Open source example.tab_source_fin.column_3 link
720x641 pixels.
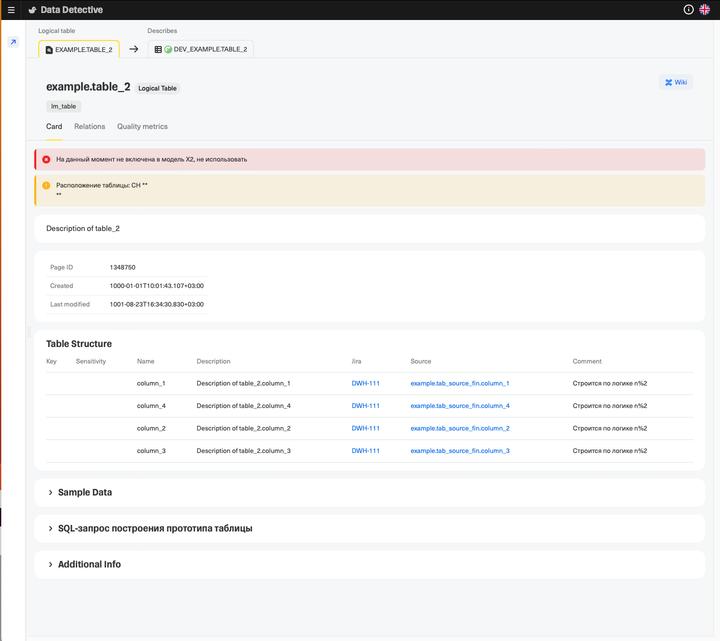pyautogui.click(x=460, y=451)
